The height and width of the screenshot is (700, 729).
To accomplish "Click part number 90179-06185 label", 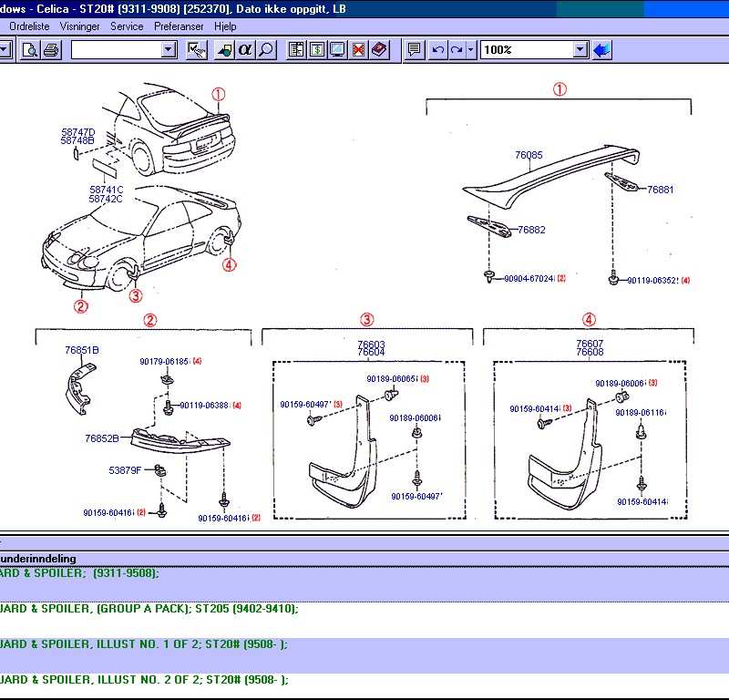I will (164, 362).
